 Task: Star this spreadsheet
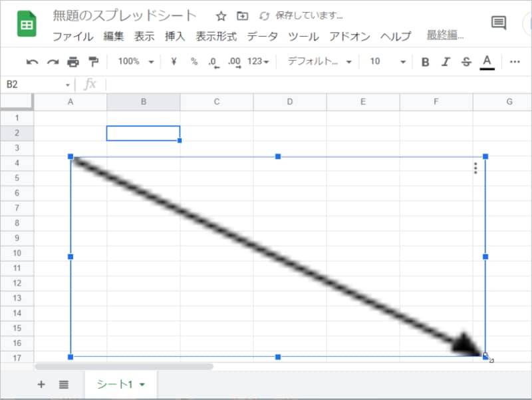click(220, 15)
